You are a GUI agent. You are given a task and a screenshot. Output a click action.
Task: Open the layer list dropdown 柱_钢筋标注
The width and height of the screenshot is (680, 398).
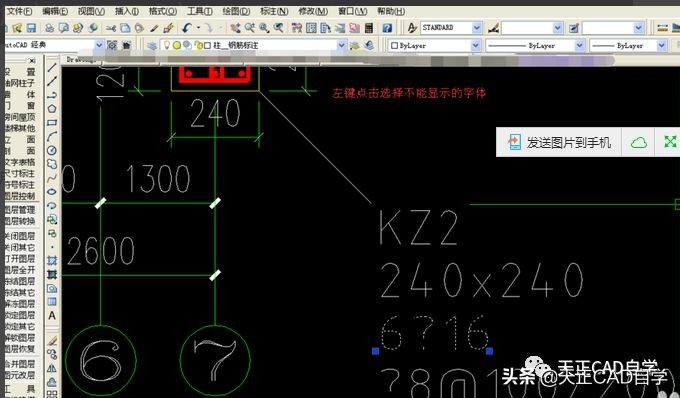[x=342, y=45]
